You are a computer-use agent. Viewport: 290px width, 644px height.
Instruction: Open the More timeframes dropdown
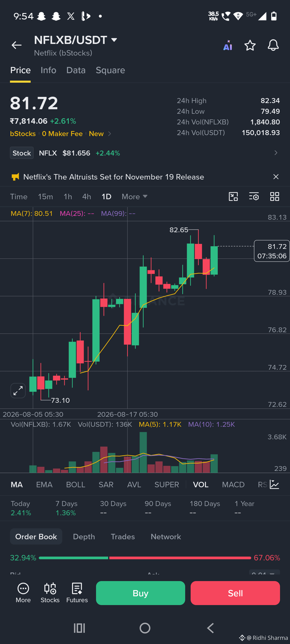tap(135, 197)
